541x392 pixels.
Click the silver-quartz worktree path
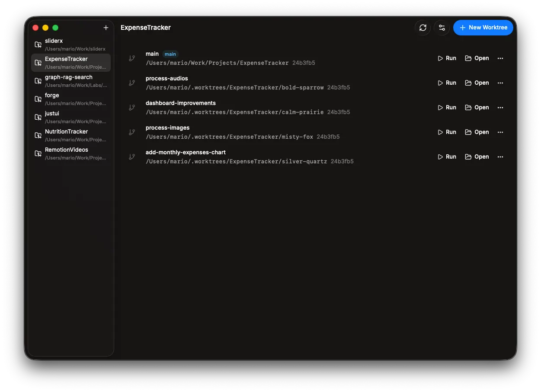tap(237, 162)
